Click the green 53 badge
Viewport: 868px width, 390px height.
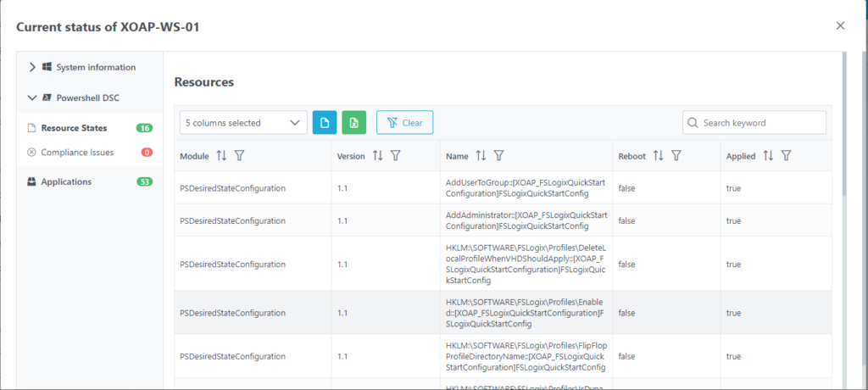click(x=144, y=181)
